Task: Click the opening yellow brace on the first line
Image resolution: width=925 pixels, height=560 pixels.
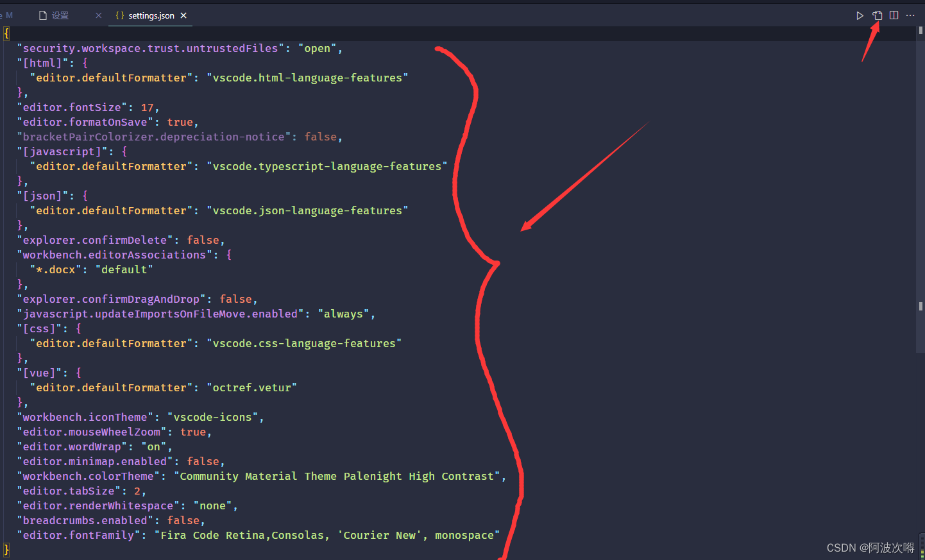Action: tap(7, 33)
